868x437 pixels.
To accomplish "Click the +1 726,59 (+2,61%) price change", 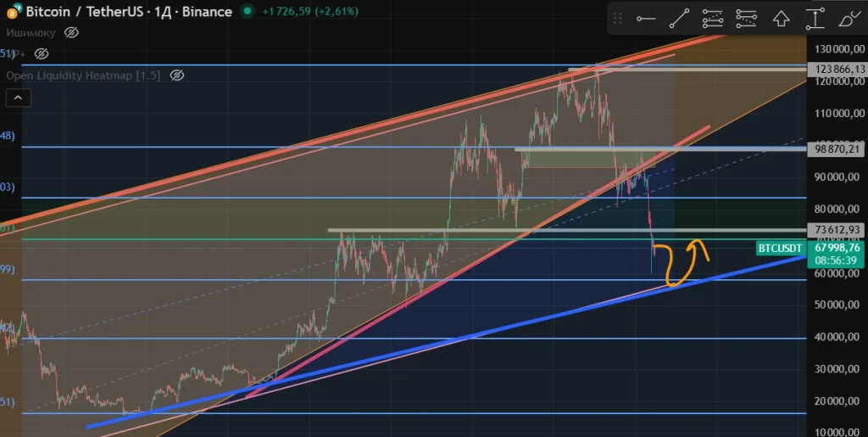I will [x=310, y=11].
